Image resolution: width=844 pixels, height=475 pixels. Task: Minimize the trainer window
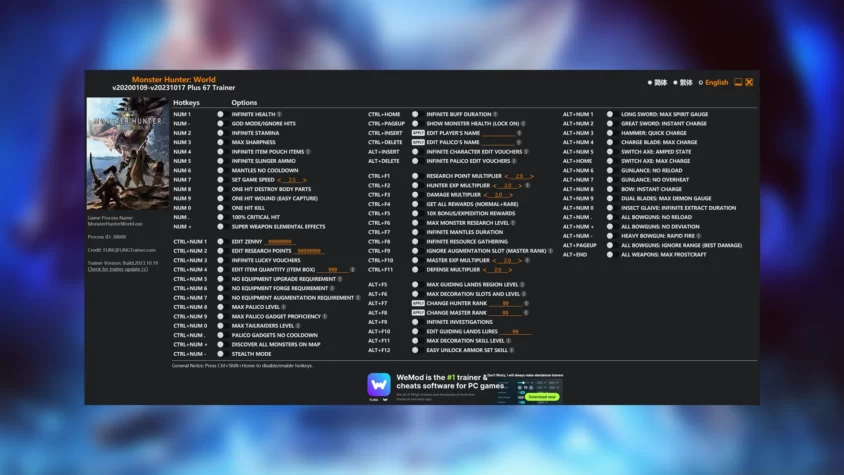click(x=738, y=82)
